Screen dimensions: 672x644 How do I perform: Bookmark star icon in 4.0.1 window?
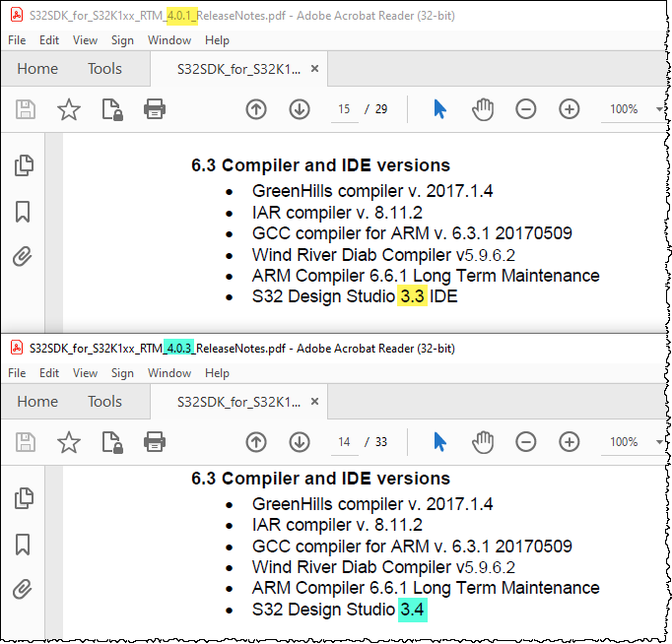69,109
